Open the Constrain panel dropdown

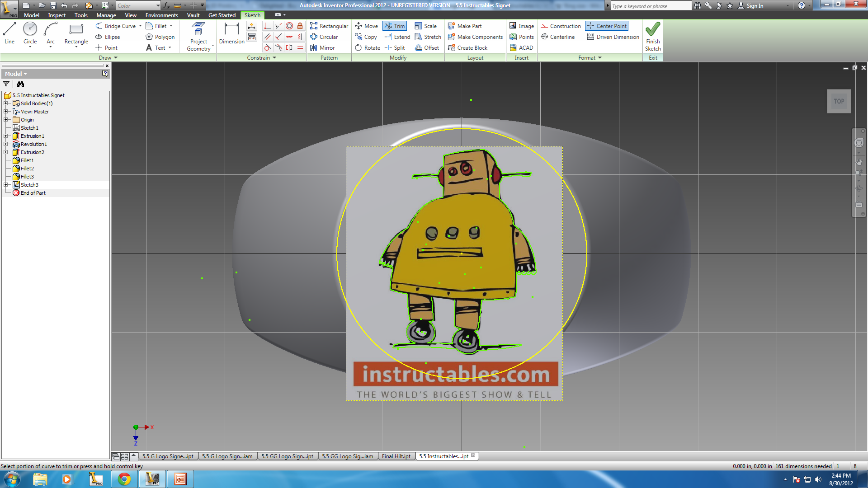(261, 58)
